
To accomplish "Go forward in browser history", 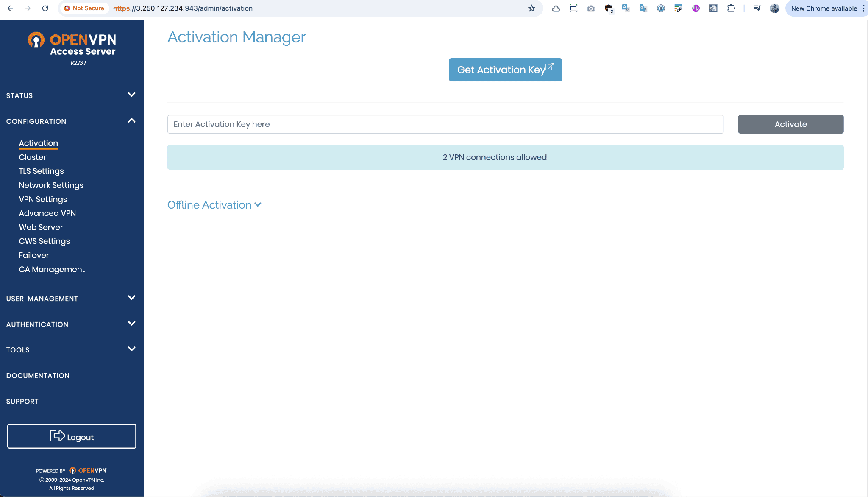I will coord(28,8).
